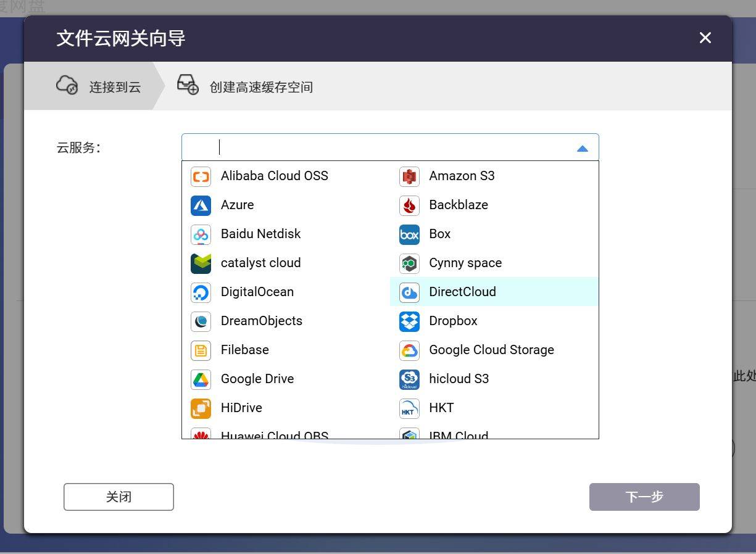This screenshot has width=756, height=554.
Task: Select IBM Cloud entry
Action: click(494, 431)
